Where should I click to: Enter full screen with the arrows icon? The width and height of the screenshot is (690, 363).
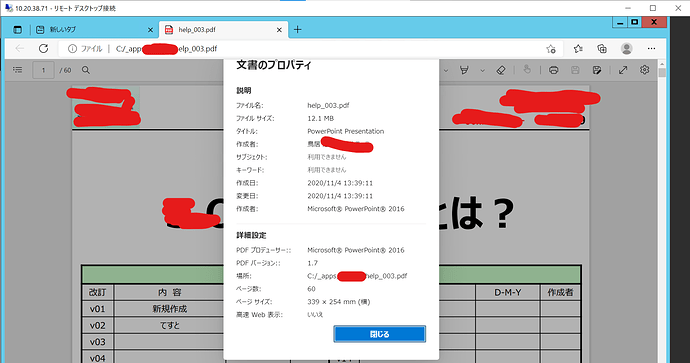[623, 70]
